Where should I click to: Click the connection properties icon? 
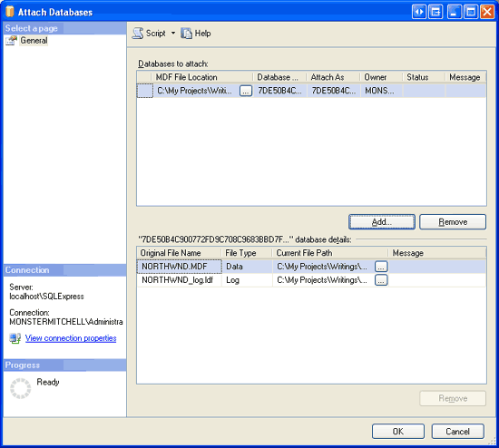pos(15,338)
